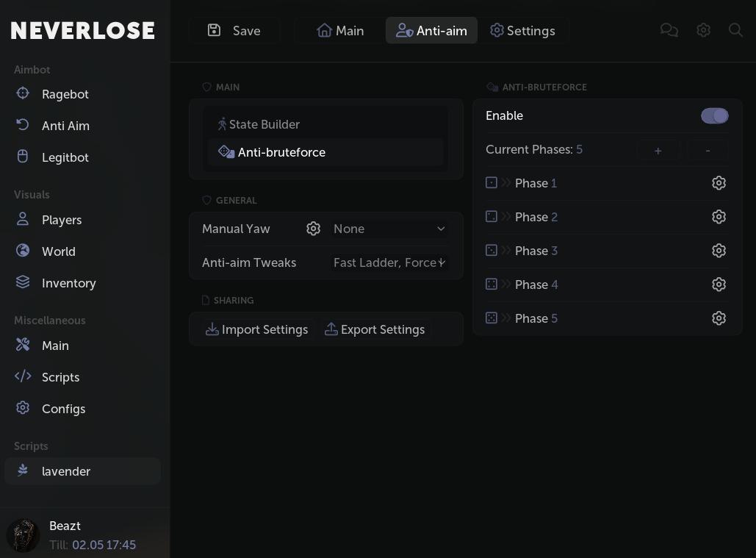Open the Manual Yaw dropdown
The height and width of the screenshot is (558, 756).
point(389,229)
